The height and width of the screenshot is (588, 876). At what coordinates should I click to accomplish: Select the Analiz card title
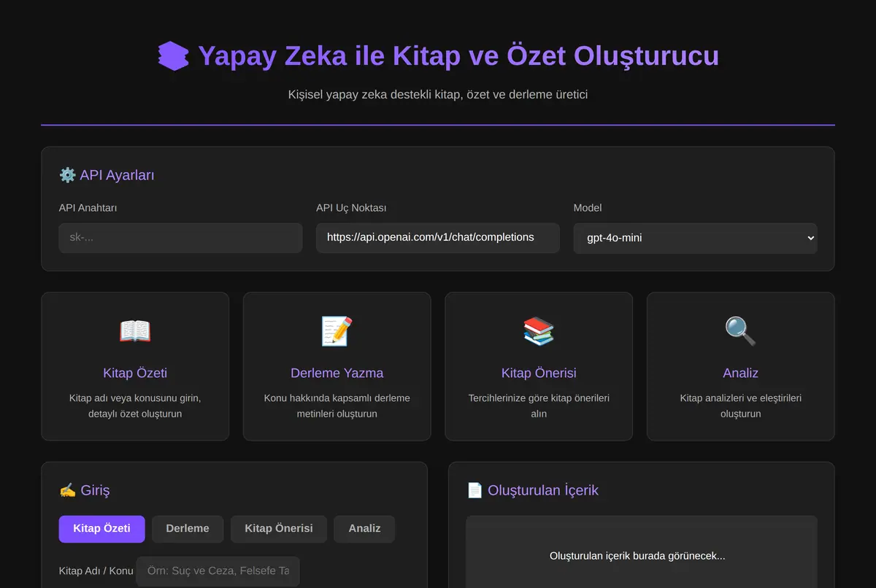click(740, 373)
